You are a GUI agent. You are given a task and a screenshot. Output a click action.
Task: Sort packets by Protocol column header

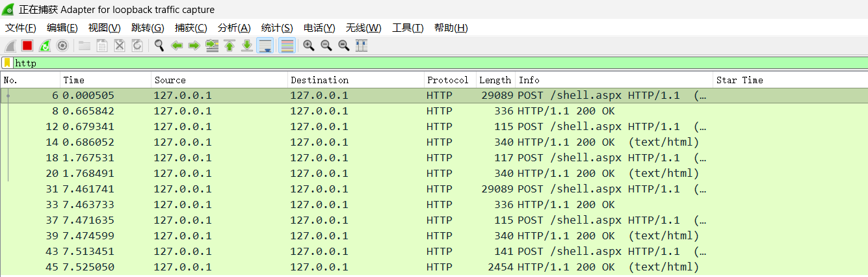447,80
